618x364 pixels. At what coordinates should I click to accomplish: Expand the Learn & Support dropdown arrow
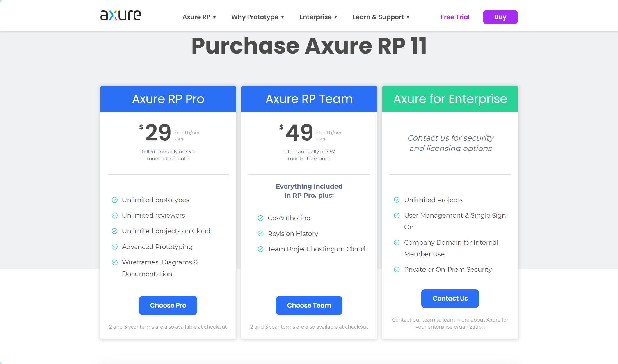click(408, 17)
